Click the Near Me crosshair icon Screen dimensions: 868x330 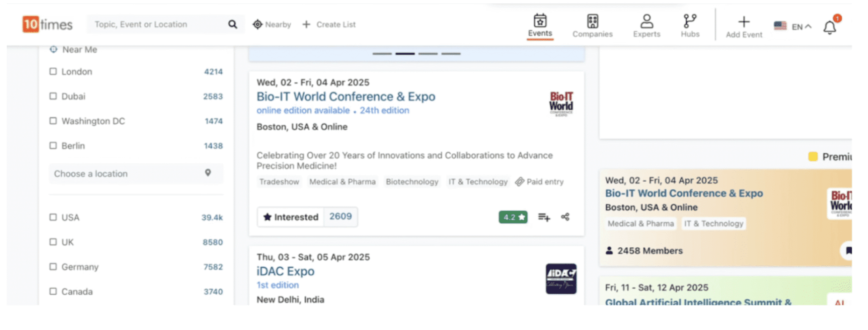coord(53,49)
